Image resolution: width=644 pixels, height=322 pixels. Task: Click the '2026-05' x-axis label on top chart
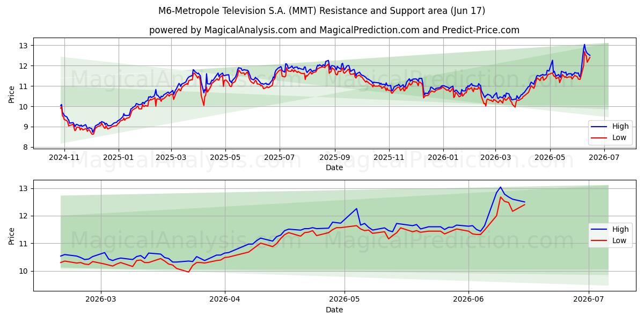coord(550,158)
